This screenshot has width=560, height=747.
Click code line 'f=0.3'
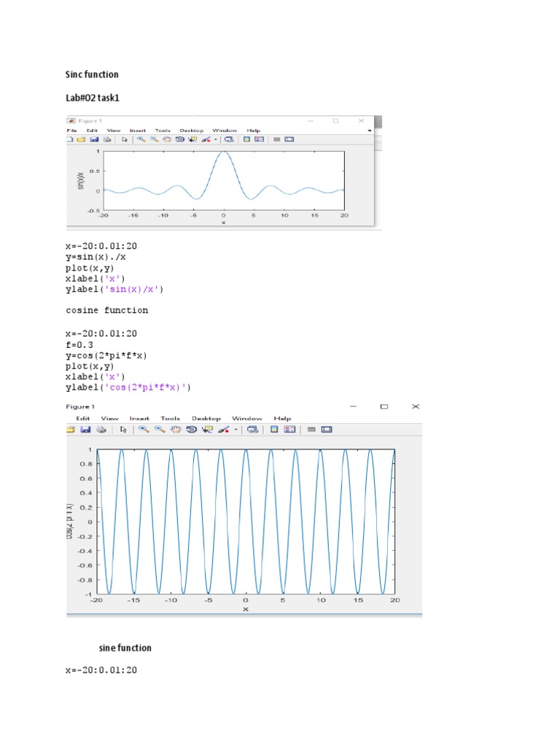click(79, 345)
